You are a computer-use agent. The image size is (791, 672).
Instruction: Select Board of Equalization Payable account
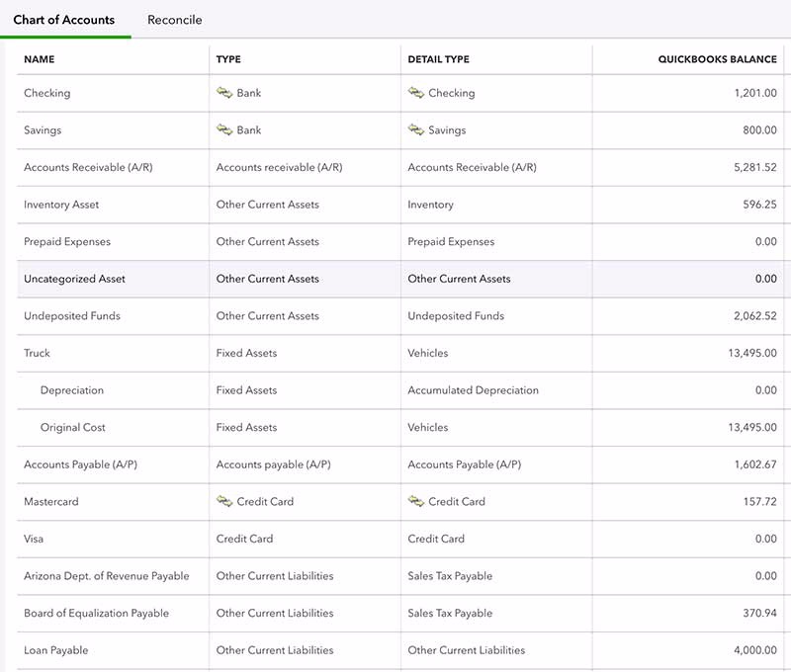(x=96, y=613)
